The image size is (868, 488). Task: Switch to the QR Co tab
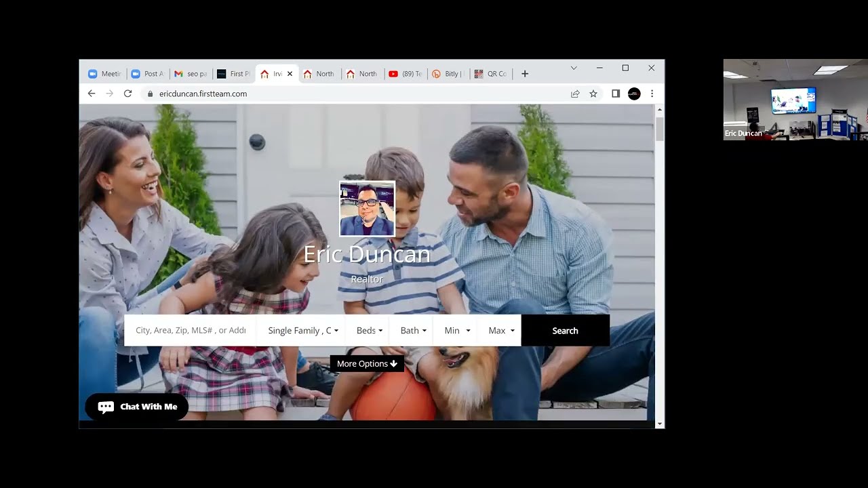(x=491, y=74)
